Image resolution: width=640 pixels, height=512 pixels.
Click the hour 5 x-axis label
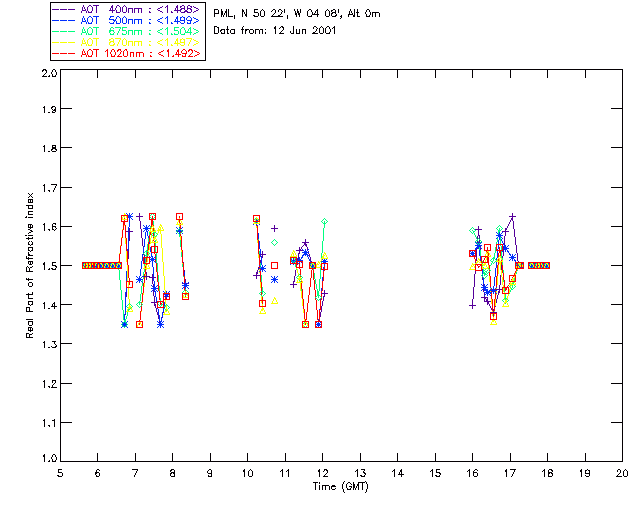(60, 473)
